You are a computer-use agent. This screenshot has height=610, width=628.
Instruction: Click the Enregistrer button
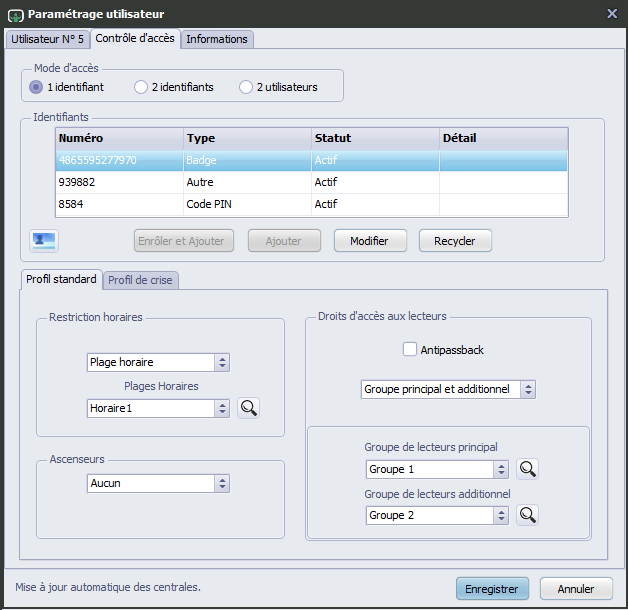(x=491, y=589)
